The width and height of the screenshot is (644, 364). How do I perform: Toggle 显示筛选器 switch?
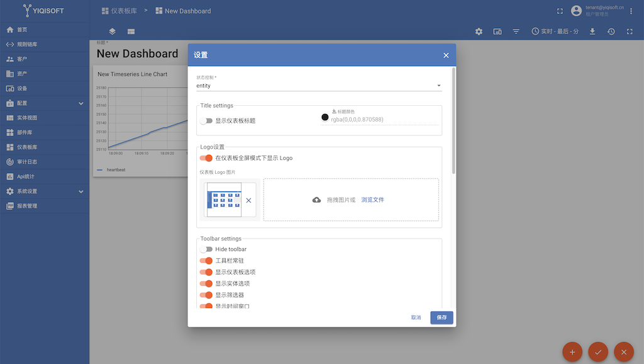(206, 295)
